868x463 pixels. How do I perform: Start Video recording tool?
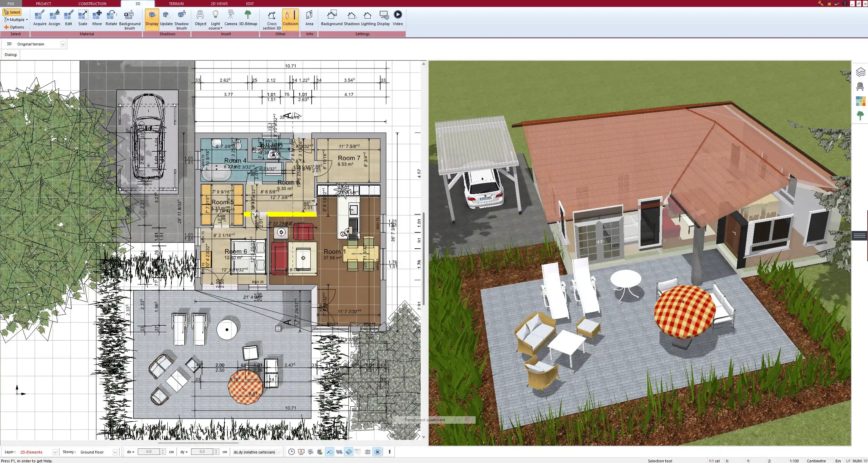(398, 18)
